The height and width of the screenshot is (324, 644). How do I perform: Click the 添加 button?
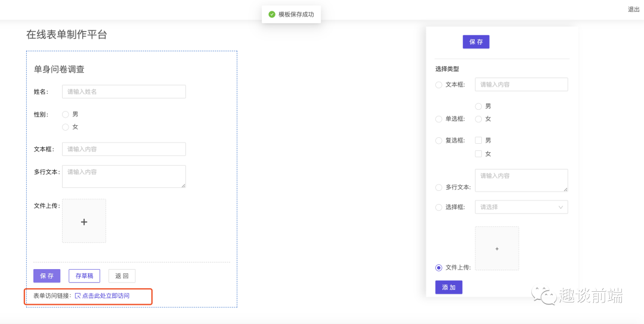point(449,288)
